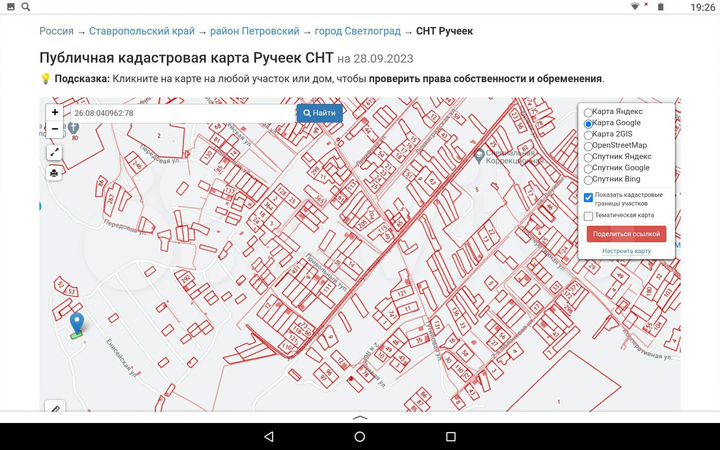Tap the Android home circle button
The image size is (720, 450).
click(x=360, y=437)
